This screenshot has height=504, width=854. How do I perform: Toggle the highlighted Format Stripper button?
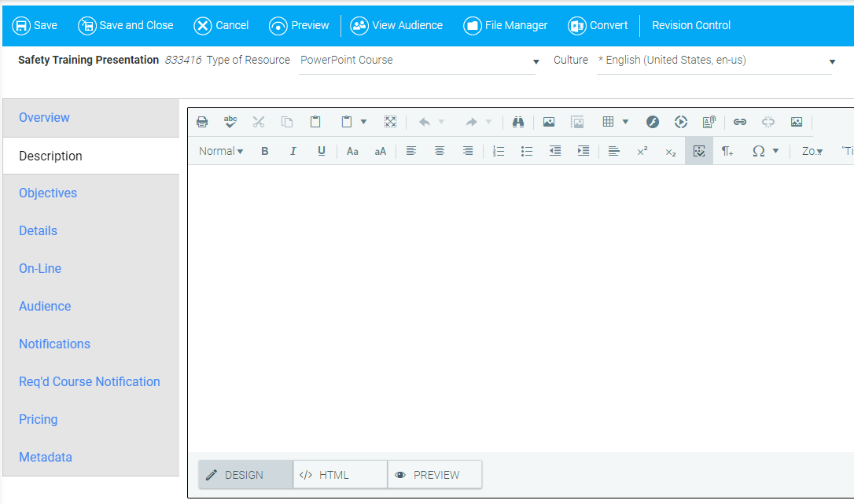(699, 151)
